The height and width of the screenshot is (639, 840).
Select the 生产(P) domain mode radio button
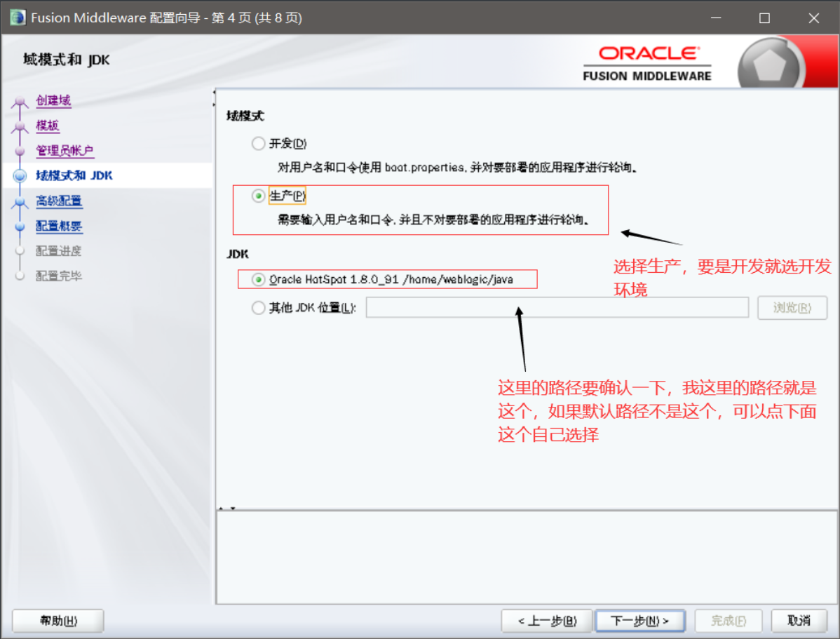257,196
